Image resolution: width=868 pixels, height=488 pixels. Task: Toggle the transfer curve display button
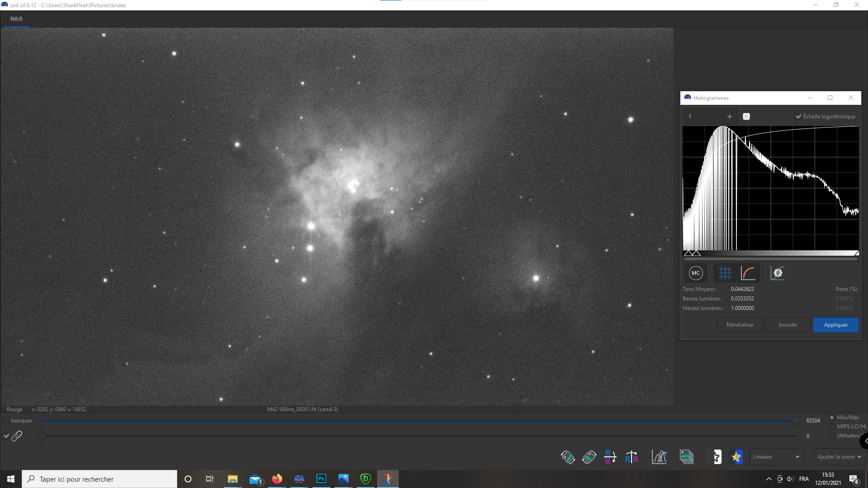point(748,273)
